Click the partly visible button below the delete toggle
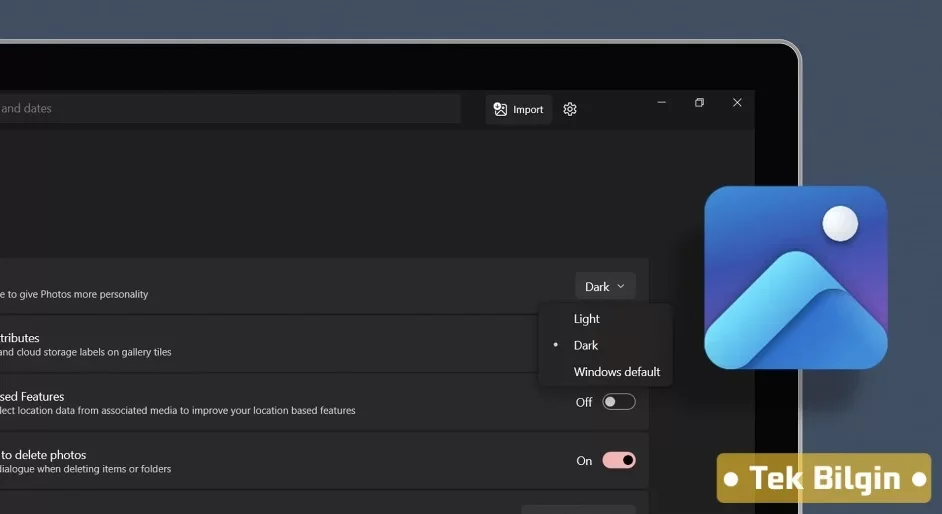942x514 pixels. (x=577, y=508)
